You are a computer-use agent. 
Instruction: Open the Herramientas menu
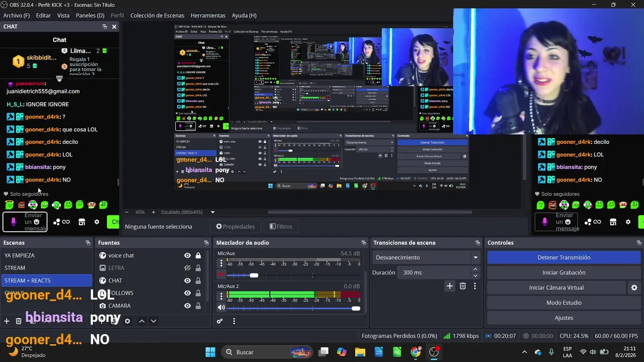pyautogui.click(x=208, y=16)
